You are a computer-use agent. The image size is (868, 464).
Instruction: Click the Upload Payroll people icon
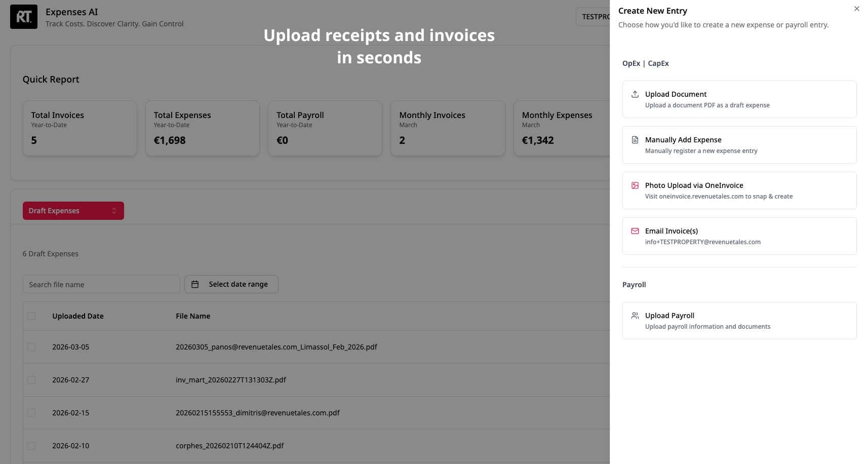(635, 316)
